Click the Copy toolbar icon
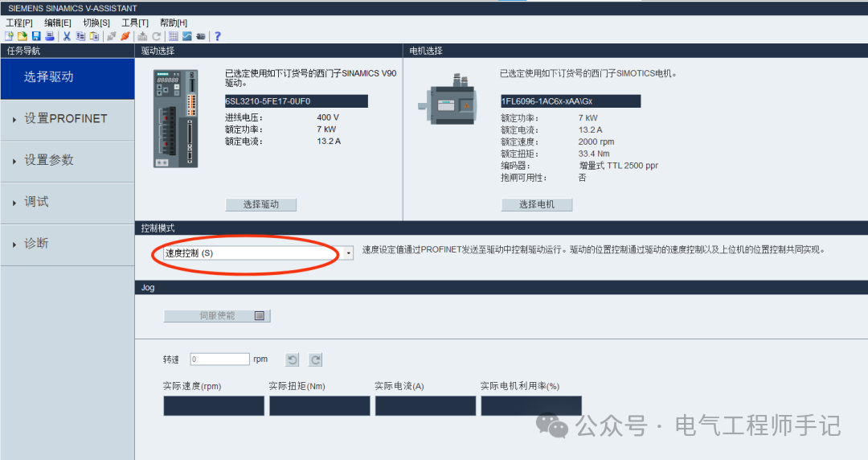 pyautogui.click(x=81, y=36)
